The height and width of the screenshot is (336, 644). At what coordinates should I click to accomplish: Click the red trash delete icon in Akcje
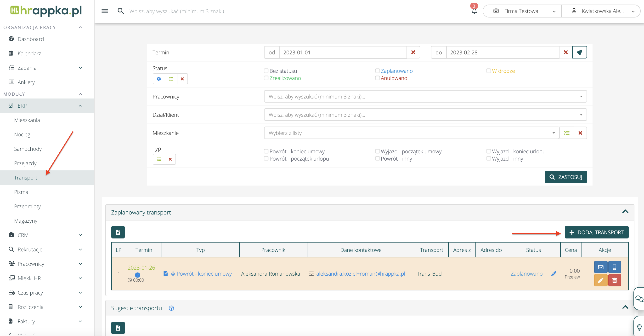click(614, 280)
